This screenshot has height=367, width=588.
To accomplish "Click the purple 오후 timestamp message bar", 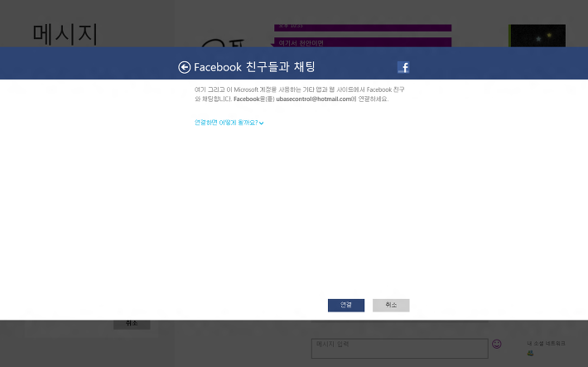I will (363, 28).
